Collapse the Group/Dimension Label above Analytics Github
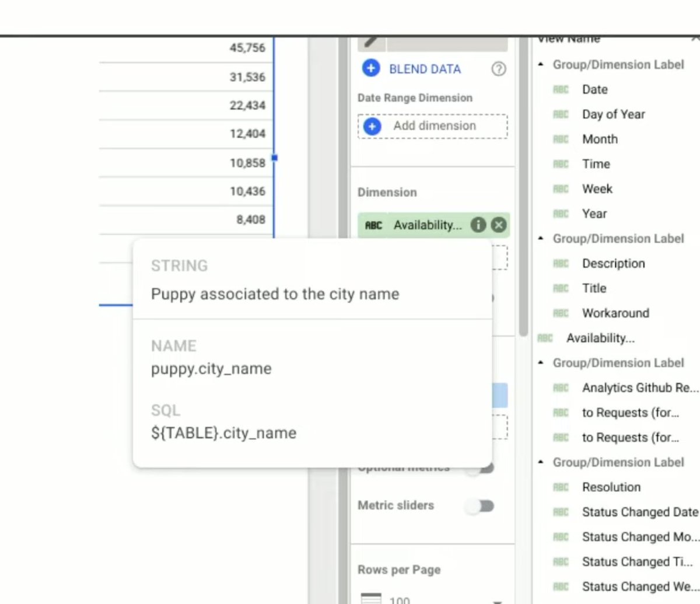The height and width of the screenshot is (604, 700). pyautogui.click(x=541, y=363)
